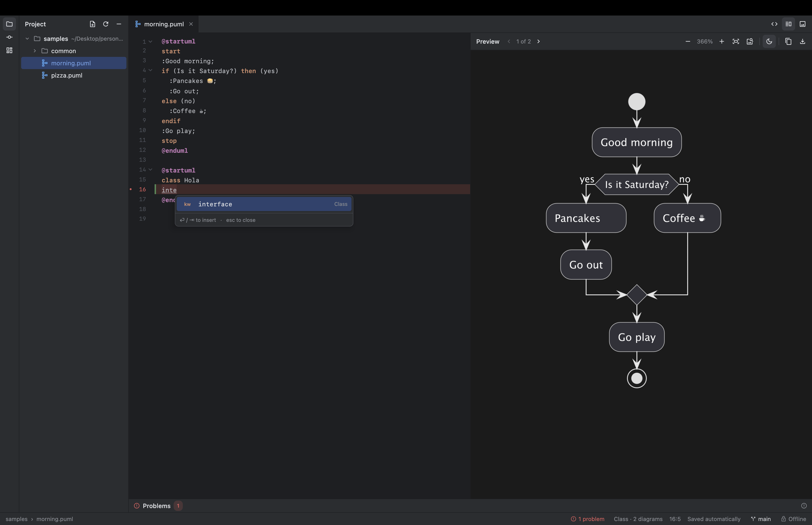Open the Problems panel
Screen dimensions: 812x525
(156, 505)
